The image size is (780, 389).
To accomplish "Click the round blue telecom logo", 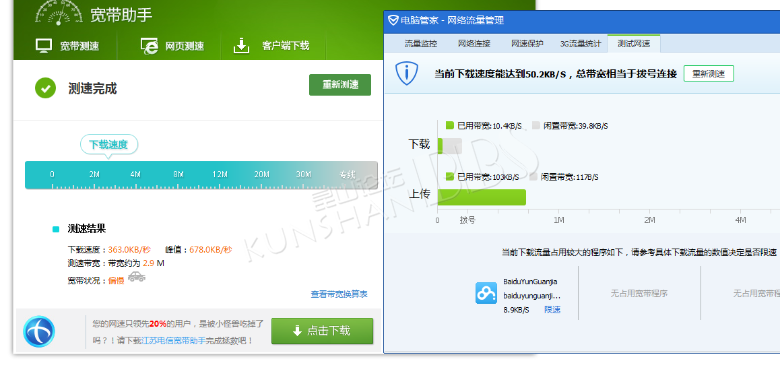I will click(x=39, y=331).
